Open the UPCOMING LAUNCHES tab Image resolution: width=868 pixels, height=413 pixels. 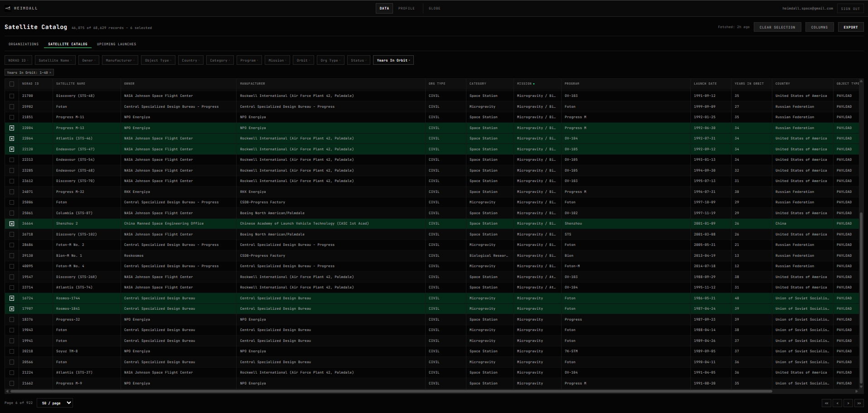click(116, 44)
